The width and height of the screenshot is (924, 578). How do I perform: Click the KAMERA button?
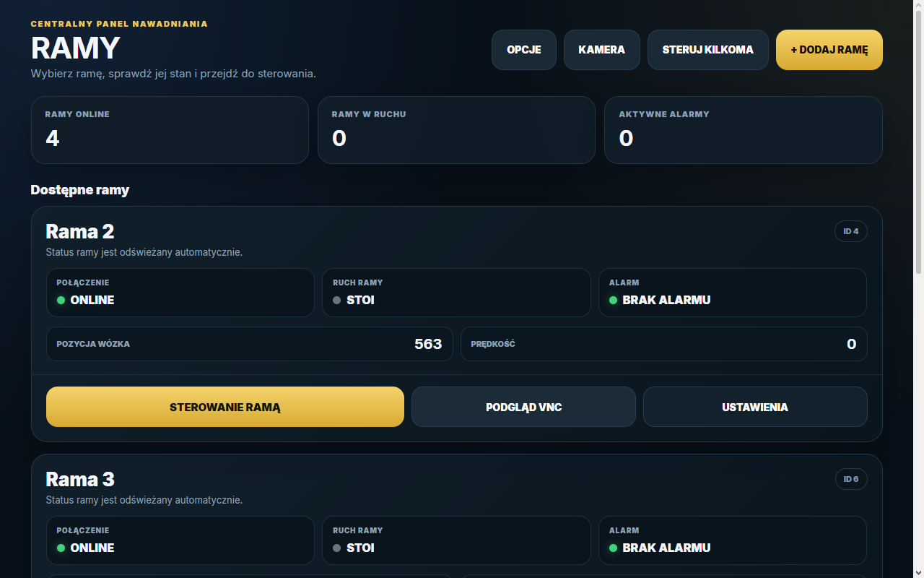[602, 50]
